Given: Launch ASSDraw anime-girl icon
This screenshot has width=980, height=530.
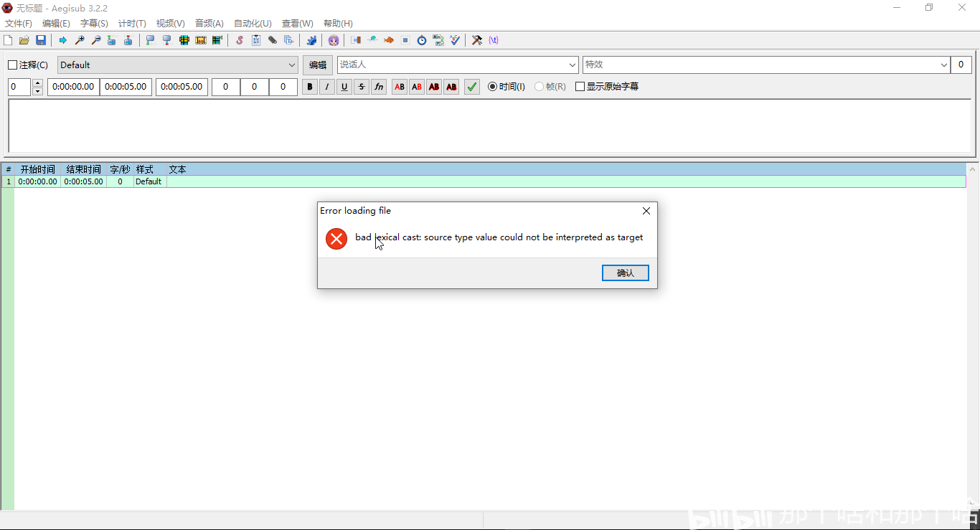Looking at the screenshot, I should click(x=334, y=40).
